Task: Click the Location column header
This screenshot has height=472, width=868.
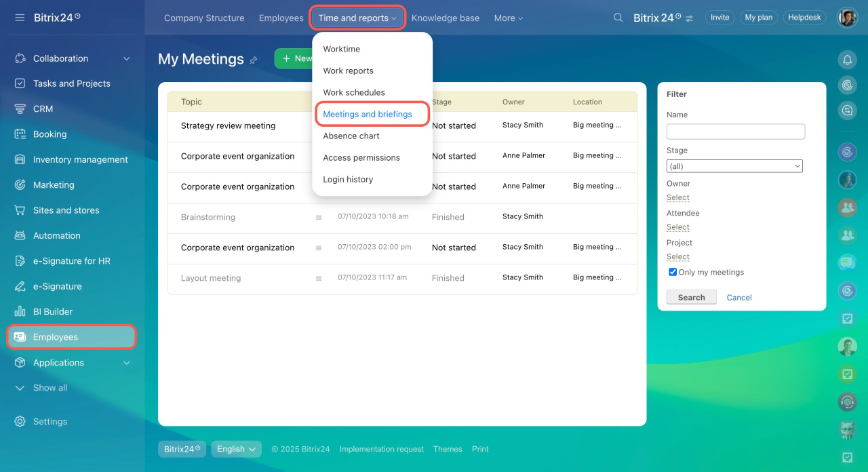Action: [587, 102]
